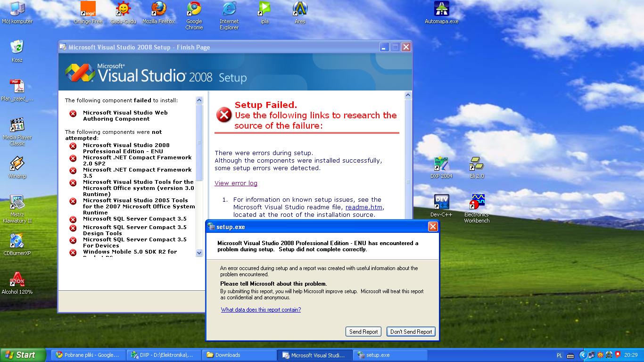Screen dimensions: 644x362
Task: Open the Ares application
Action: 299,9
